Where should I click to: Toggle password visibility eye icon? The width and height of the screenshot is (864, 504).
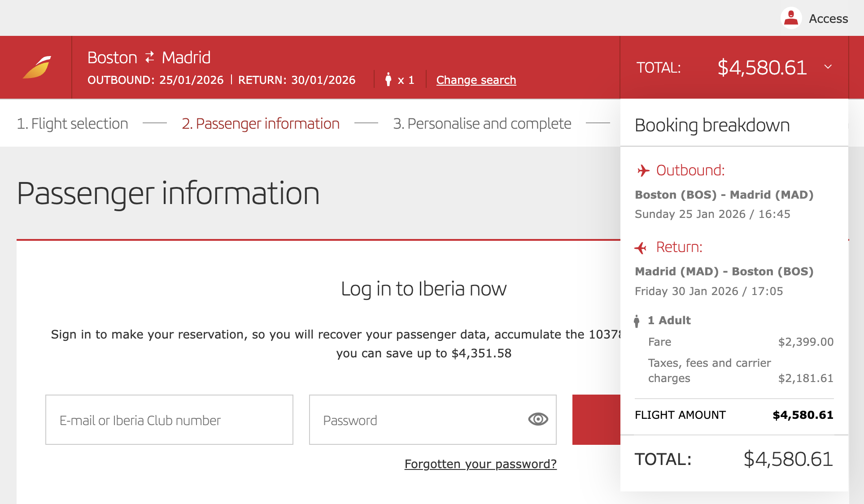[x=538, y=419]
